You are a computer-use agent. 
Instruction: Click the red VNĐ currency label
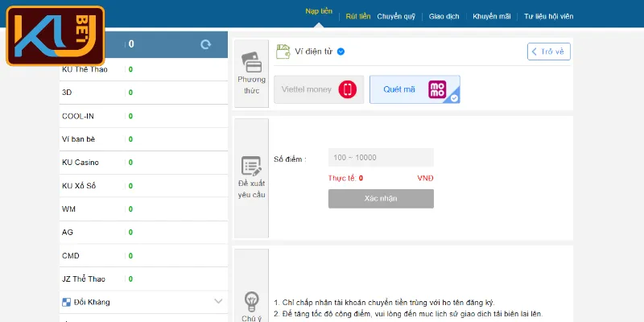pyautogui.click(x=425, y=178)
